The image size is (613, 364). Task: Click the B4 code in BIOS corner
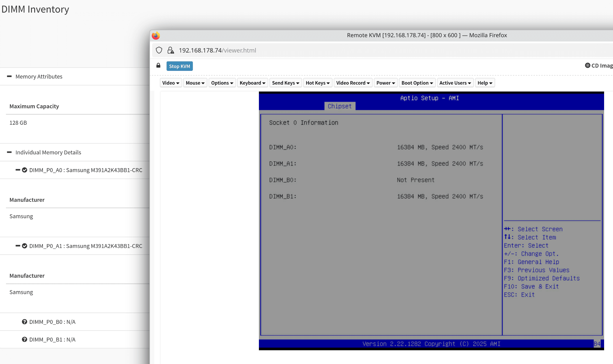point(597,344)
